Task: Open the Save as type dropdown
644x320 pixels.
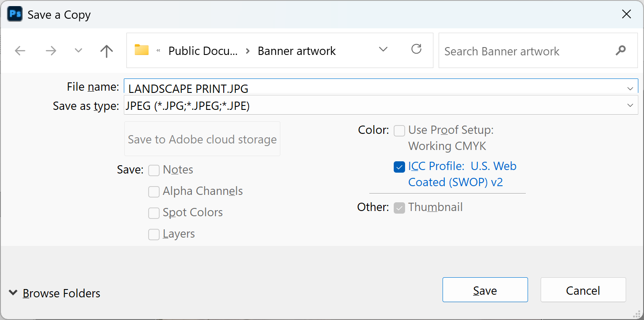Action: [x=381, y=105]
